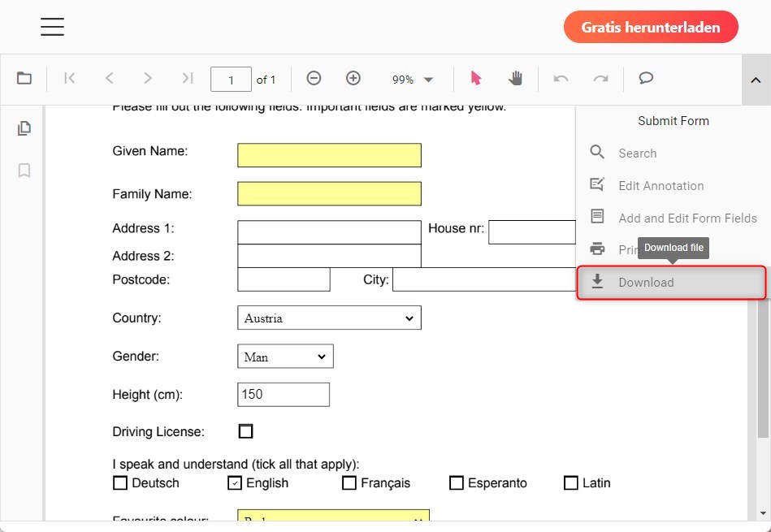Image resolution: width=771 pixels, height=532 pixels.
Task: Zoom out of the document
Action: point(314,78)
